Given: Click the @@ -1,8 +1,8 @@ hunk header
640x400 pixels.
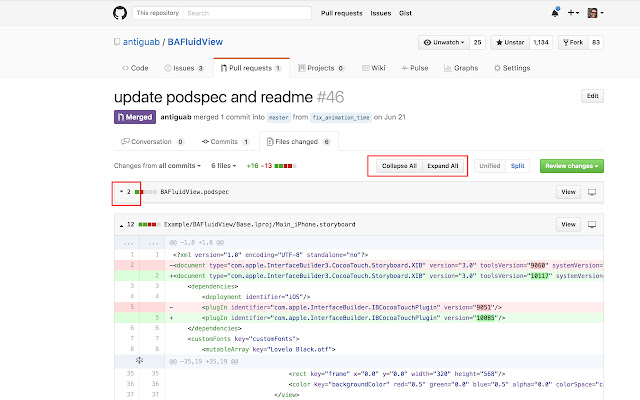Looking at the screenshot, I should tap(197, 242).
